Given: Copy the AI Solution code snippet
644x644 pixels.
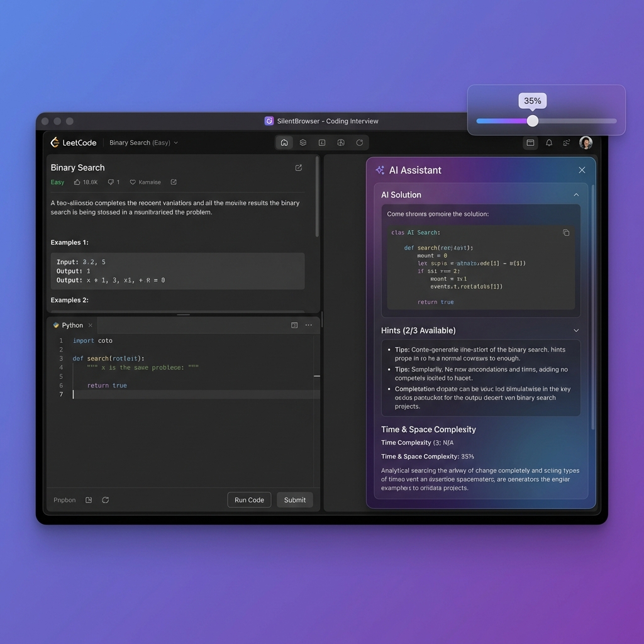Looking at the screenshot, I should tap(566, 232).
